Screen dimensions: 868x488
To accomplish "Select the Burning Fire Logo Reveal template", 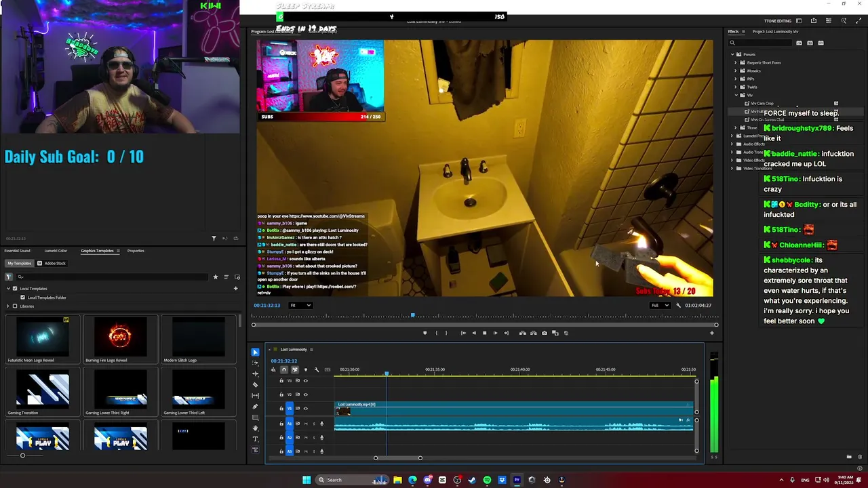I will [x=120, y=340].
